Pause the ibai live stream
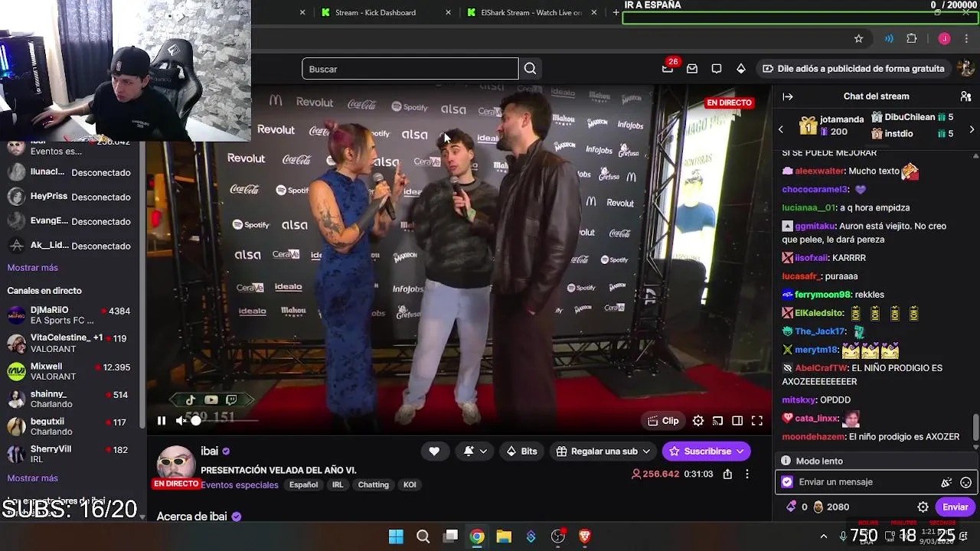 [162, 420]
